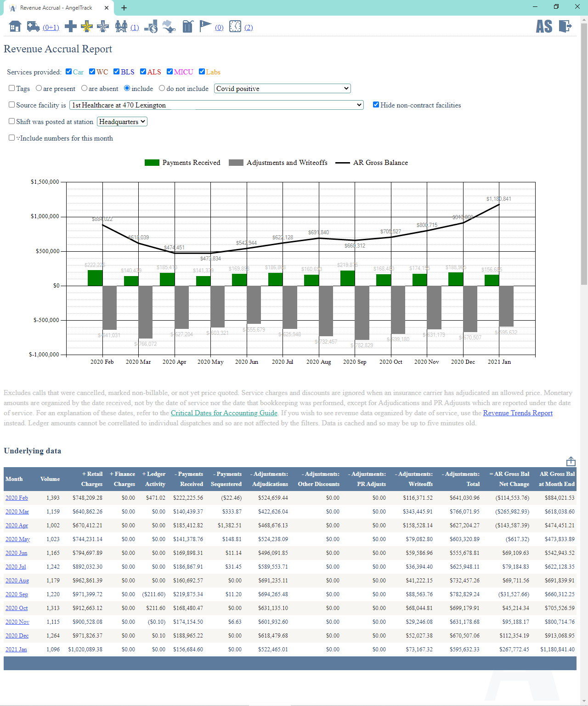Uncheck the MICU services checkbox
Viewport: 588px width, 706px height.
170,71
